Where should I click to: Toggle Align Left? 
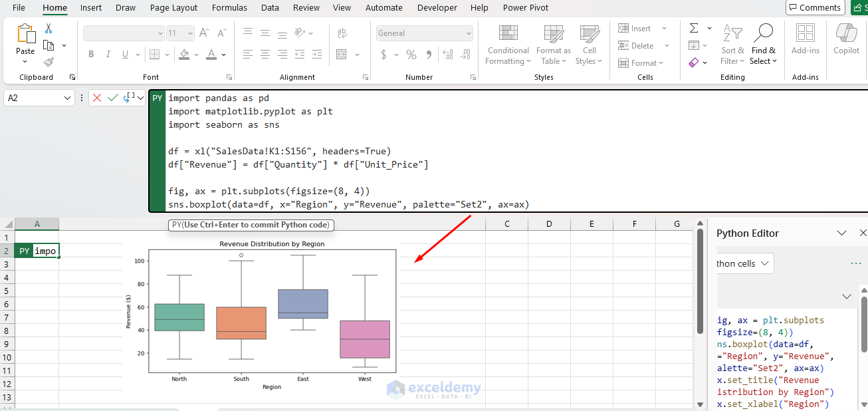(247, 55)
